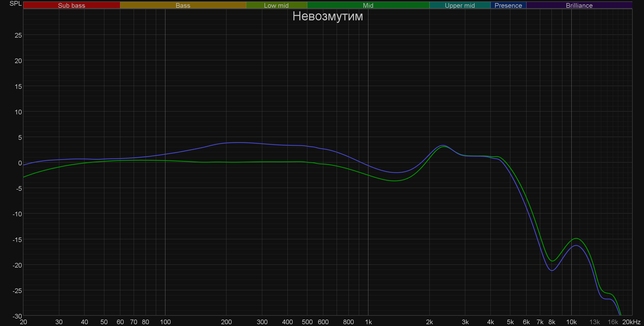This screenshot has width=644, height=326.
Task: Click the 1k frequency axis label
Action: [368, 322]
